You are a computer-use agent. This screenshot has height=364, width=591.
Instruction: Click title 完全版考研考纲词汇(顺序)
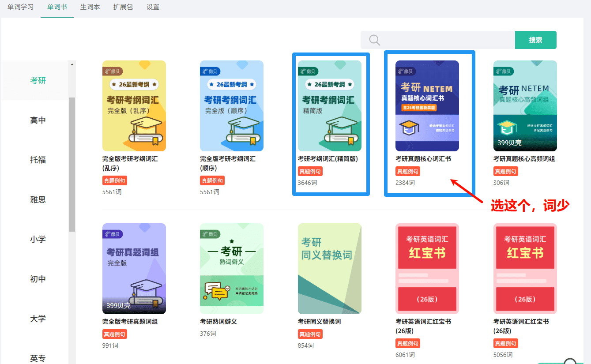[x=228, y=163]
